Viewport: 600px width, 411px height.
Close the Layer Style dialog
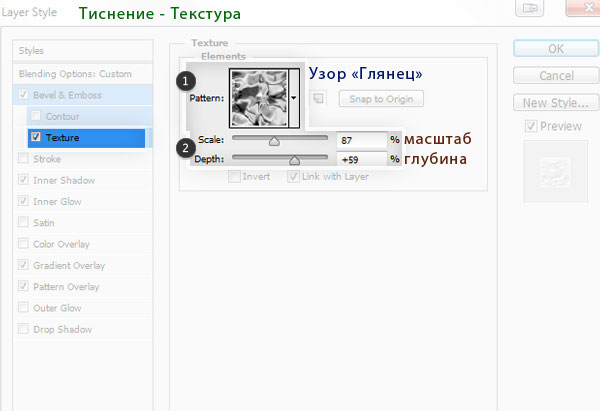click(583, 8)
